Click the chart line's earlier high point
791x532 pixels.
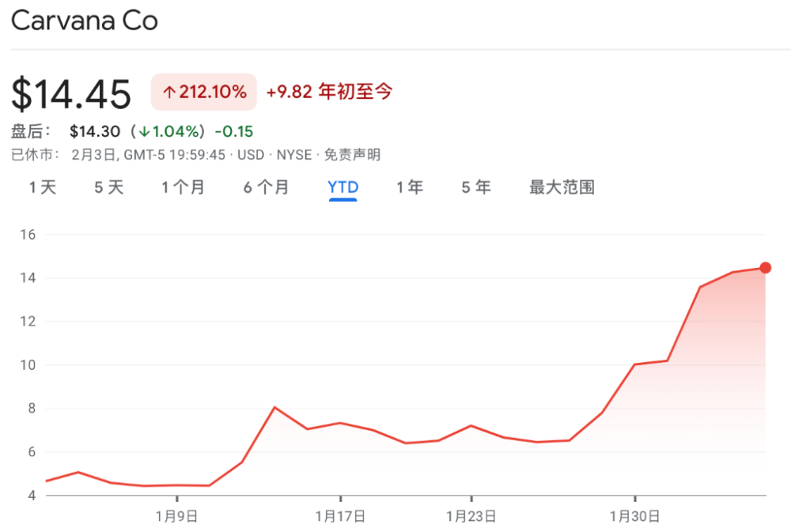(x=274, y=407)
